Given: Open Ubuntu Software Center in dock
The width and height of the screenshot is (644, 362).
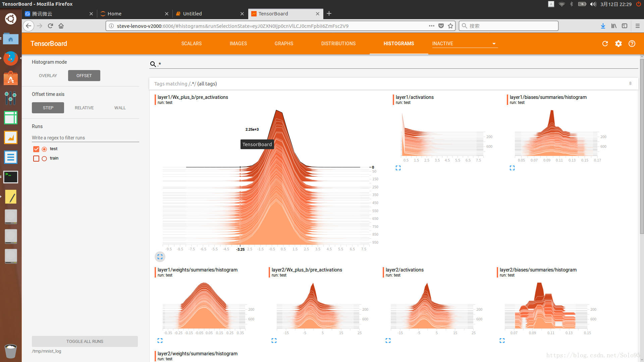Looking at the screenshot, I should (x=11, y=78).
